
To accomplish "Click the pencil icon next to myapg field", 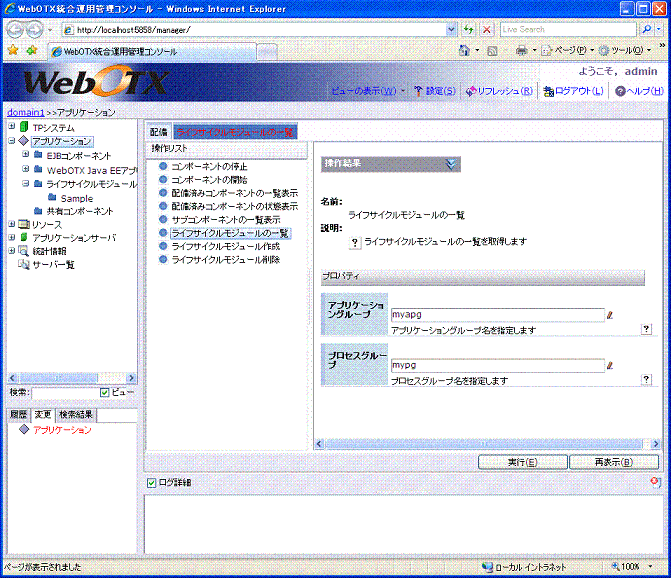I will coord(610,315).
